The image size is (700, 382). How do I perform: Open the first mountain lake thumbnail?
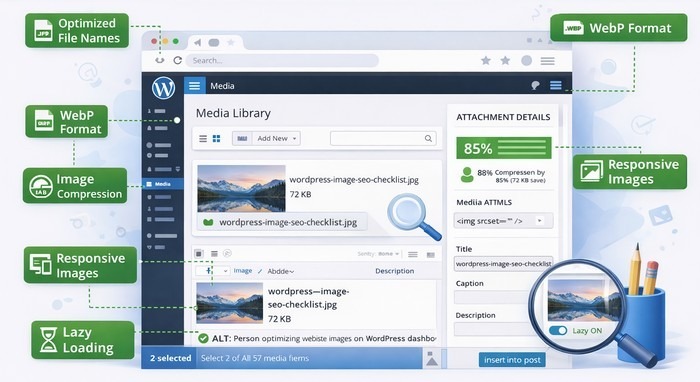(x=241, y=188)
